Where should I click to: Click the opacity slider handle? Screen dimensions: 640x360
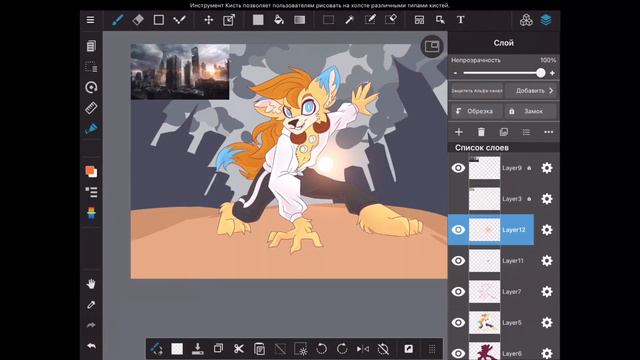pyautogui.click(x=540, y=73)
